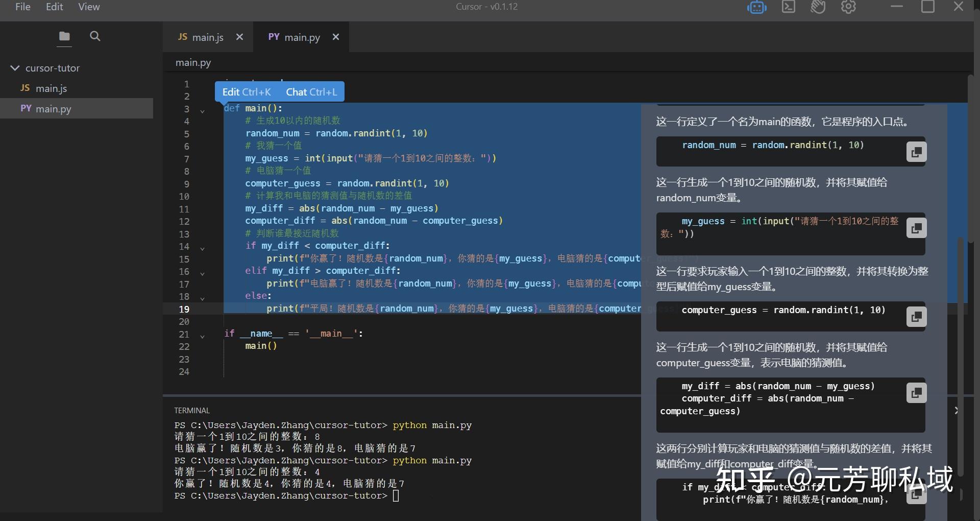Click terminal output '电脑赢了！随机数是3'
Image resolution: width=980 pixels, height=521 pixels.
click(228, 448)
